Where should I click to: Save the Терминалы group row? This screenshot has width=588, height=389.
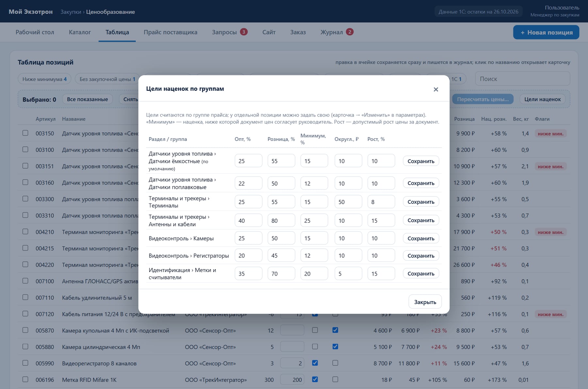421,202
